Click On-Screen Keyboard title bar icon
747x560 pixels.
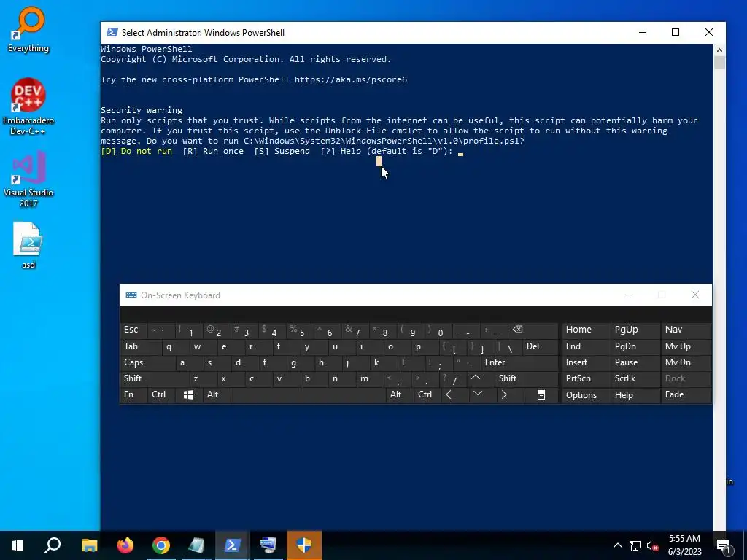coord(131,295)
